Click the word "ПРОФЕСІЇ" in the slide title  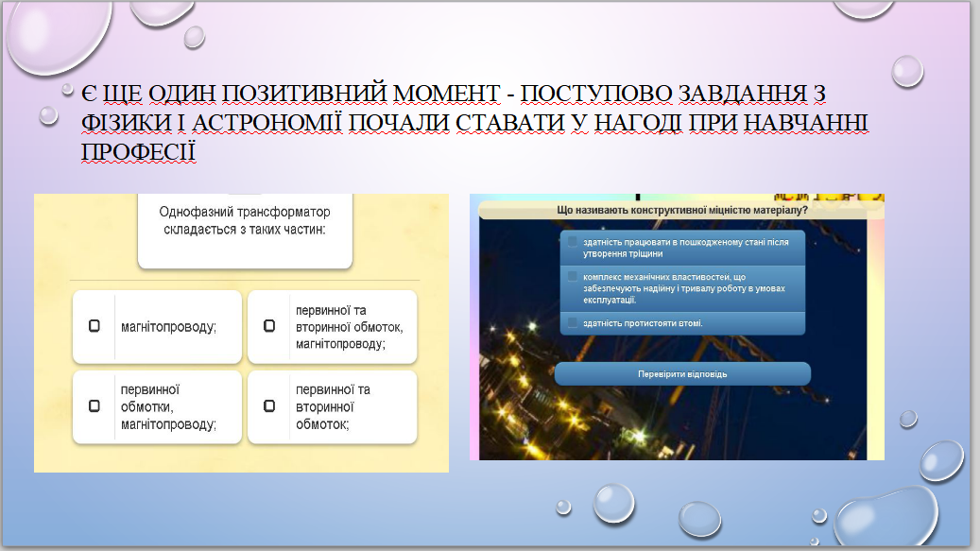click(x=137, y=152)
